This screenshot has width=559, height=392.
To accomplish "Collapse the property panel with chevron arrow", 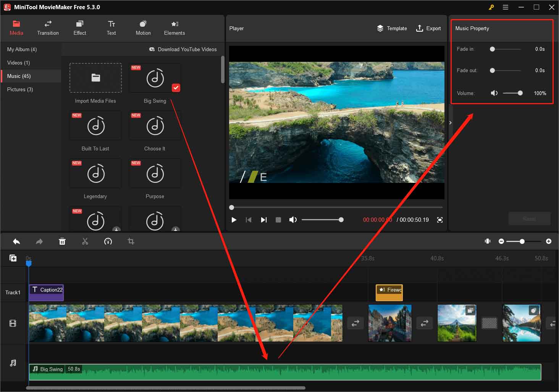I will tap(451, 123).
